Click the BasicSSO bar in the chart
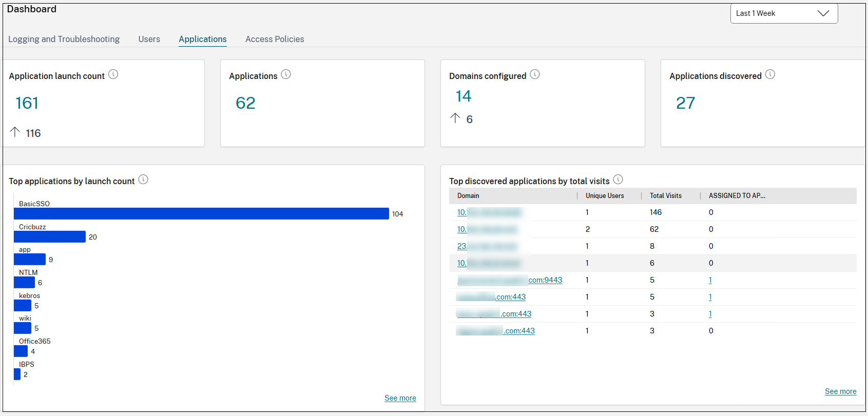 point(201,214)
